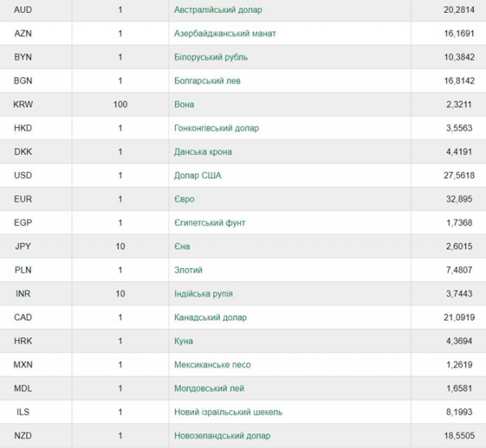Image resolution: width=486 pixels, height=448 pixels.
Task: Click the Новозеландський долар link
Action: 222,436
